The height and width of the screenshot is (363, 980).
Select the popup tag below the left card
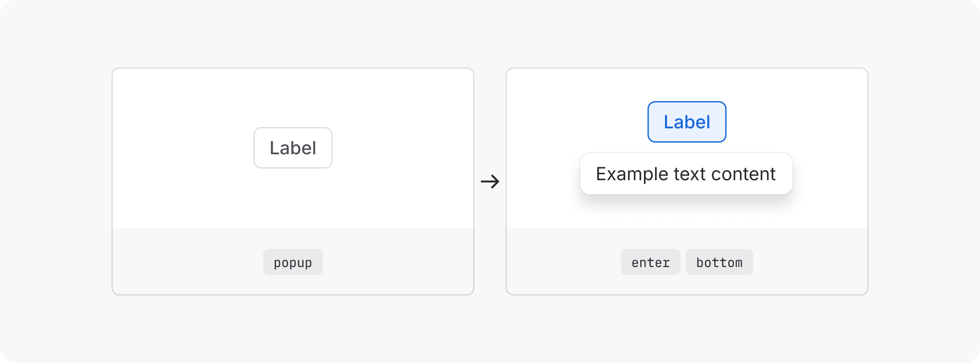coord(293,261)
